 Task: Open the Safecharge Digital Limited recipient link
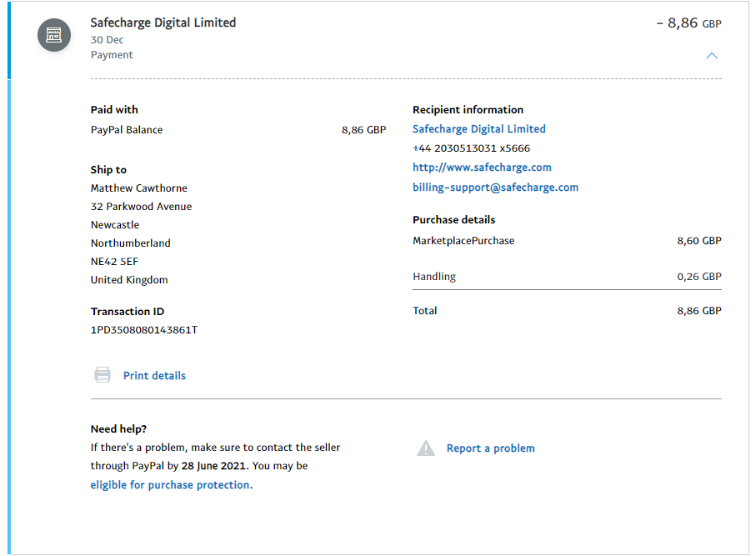tap(479, 129)
